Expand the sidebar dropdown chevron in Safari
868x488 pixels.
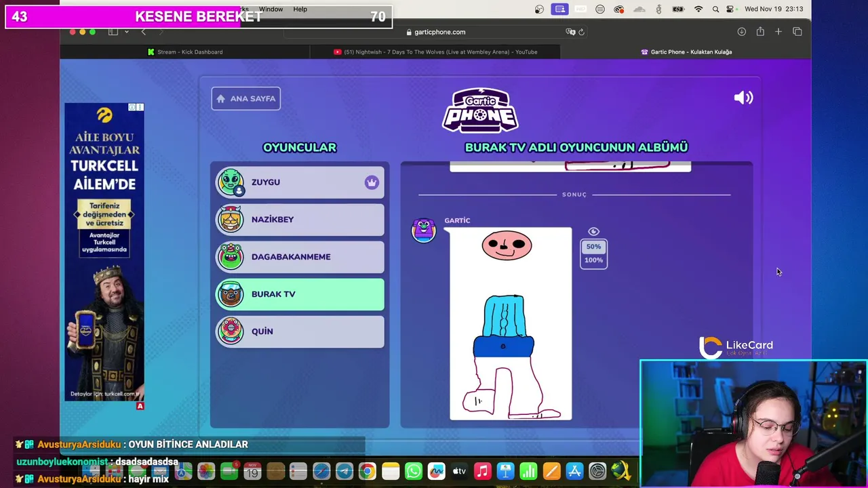click(126, 32)
